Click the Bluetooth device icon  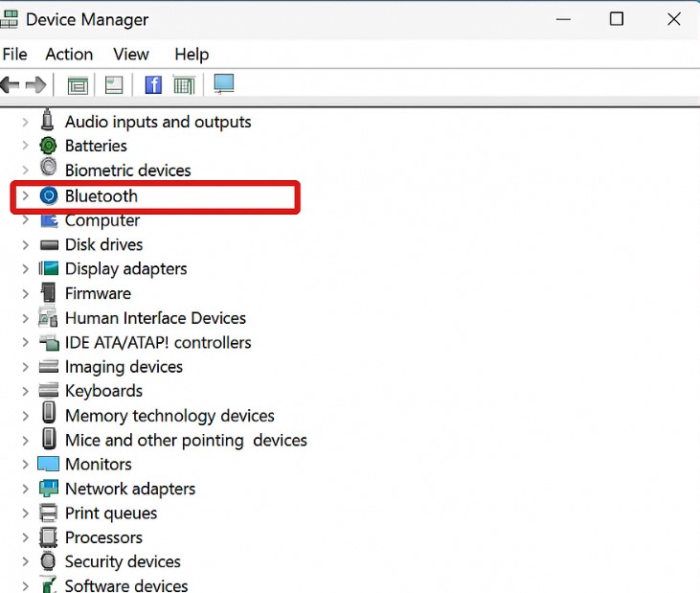click(49, 196)
